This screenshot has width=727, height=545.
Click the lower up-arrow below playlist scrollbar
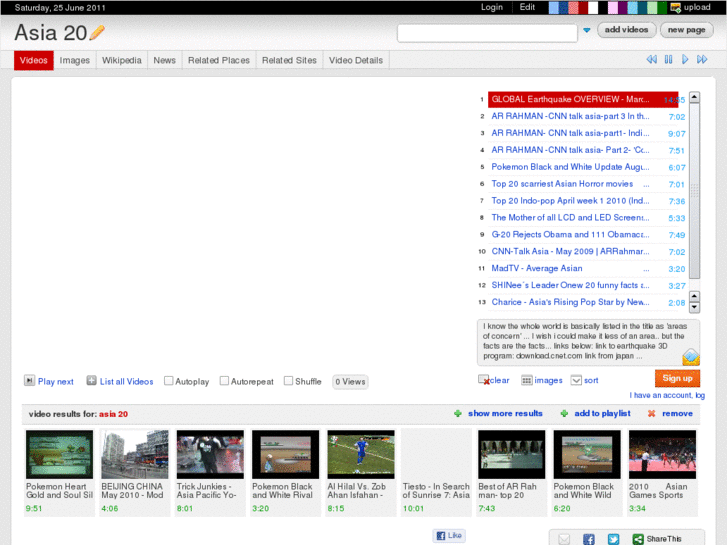(x=694, y=296)
